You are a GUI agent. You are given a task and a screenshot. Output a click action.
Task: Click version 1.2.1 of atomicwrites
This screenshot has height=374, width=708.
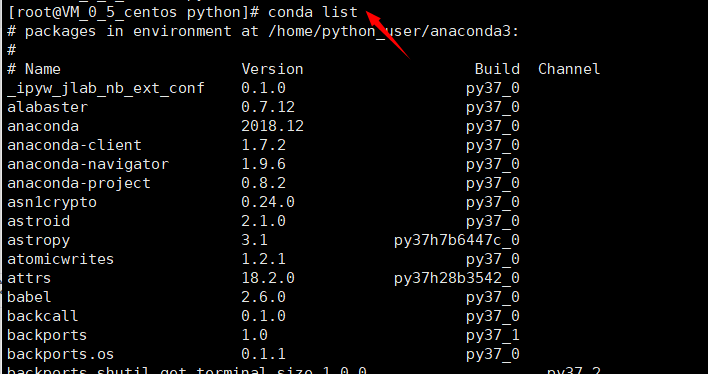click(263, 259)
